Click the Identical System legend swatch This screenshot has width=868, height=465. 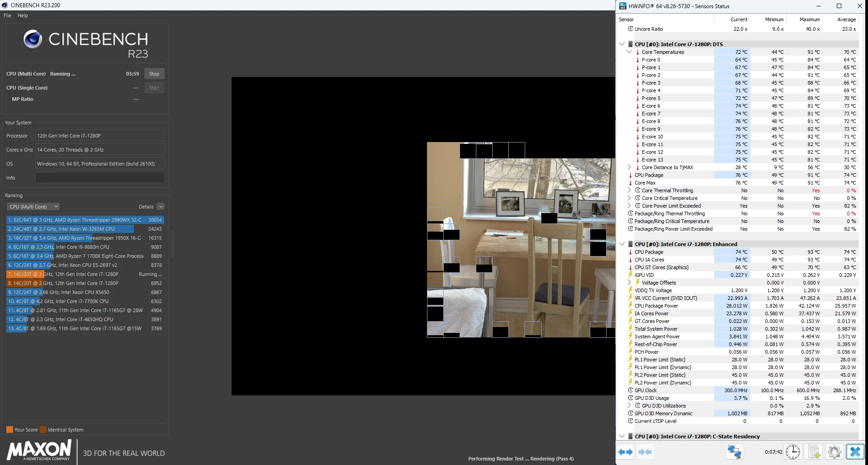[x=43, y=430]
